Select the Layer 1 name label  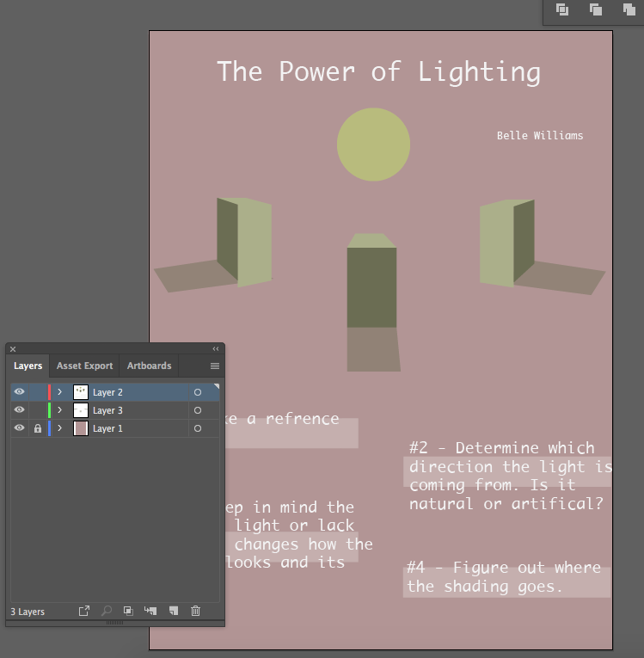[x=107, y=428]
